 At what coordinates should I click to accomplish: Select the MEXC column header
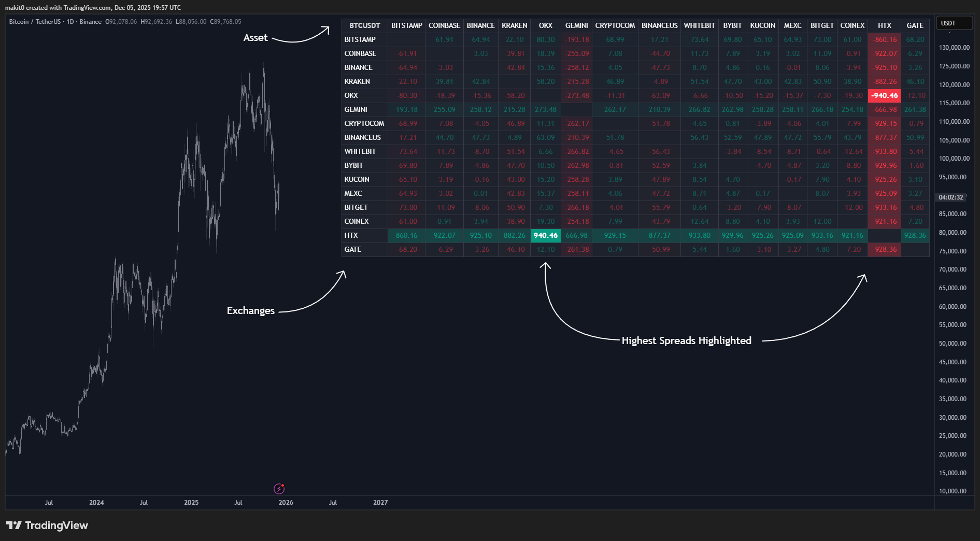pos(793,25)
